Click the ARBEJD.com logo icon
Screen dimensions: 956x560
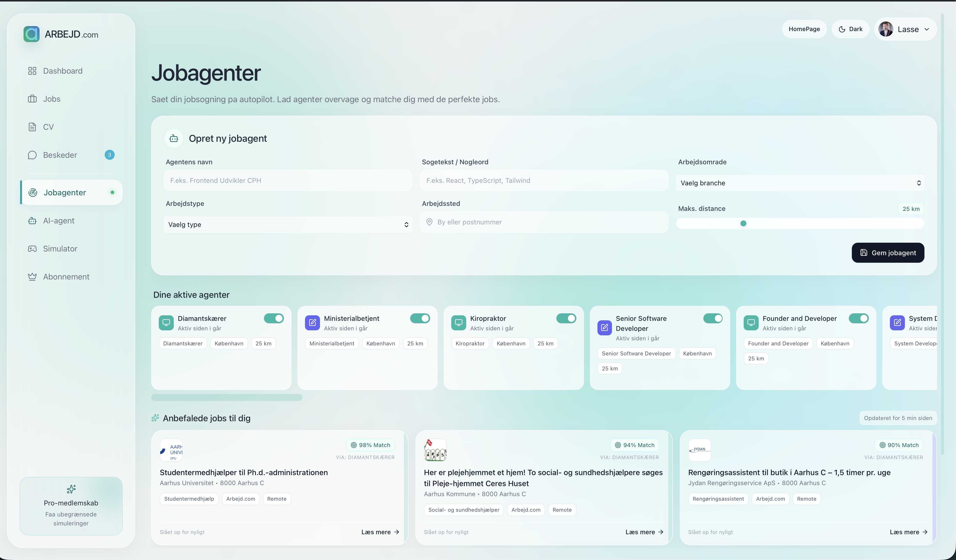[x=32, y=34]
